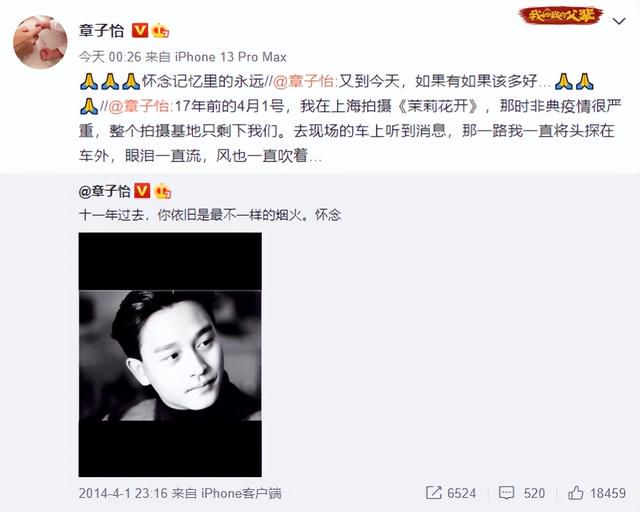Open the original poster @章子怡 link
640x512 pixels.
[104, 191]
